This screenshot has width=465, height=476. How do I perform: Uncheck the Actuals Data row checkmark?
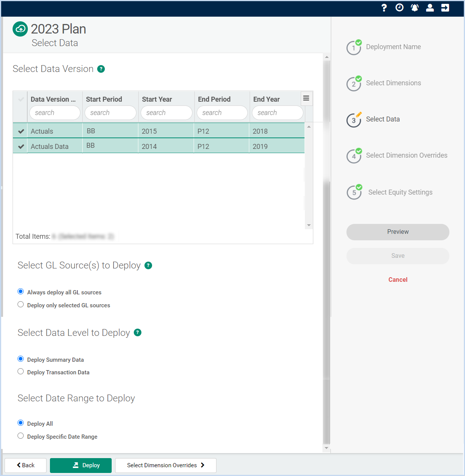click(x=21, y=147)
